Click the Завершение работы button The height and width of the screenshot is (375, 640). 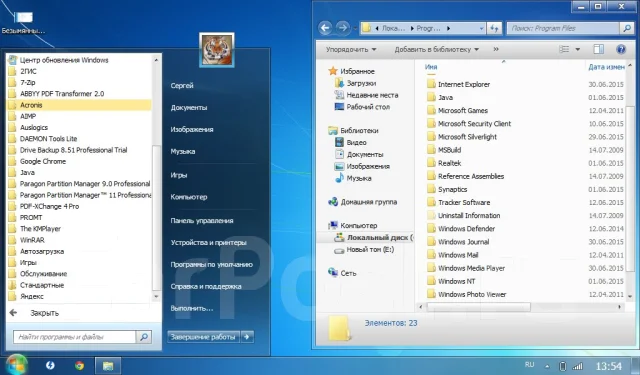click(203, 337)
